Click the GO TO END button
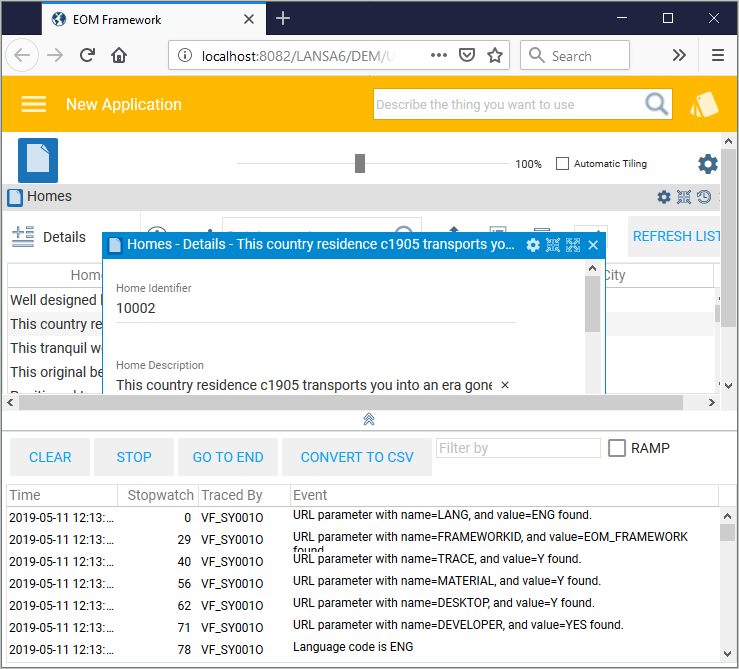Viewport: 739px width, 669px height. point(228,457)
